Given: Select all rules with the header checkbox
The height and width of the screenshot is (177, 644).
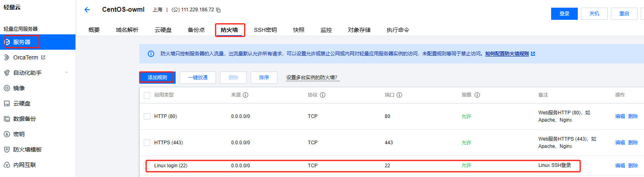Looking at the screenshot, I should [147, 95].
